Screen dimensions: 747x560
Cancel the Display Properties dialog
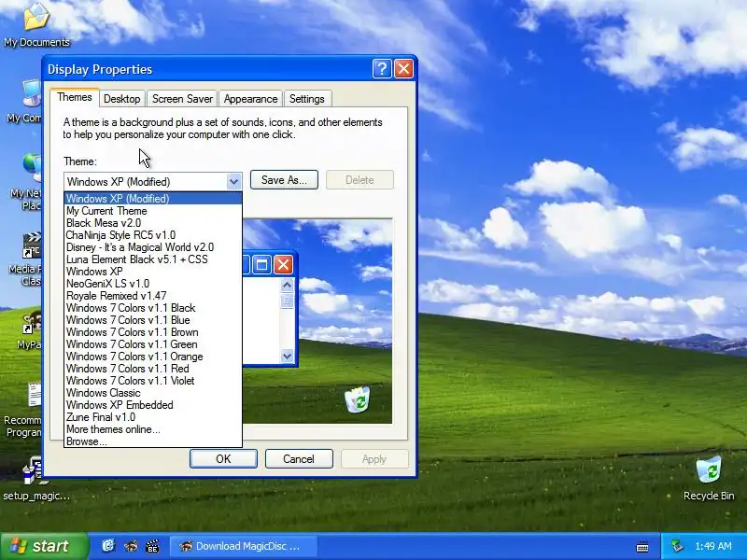click(x=299, y=458)
